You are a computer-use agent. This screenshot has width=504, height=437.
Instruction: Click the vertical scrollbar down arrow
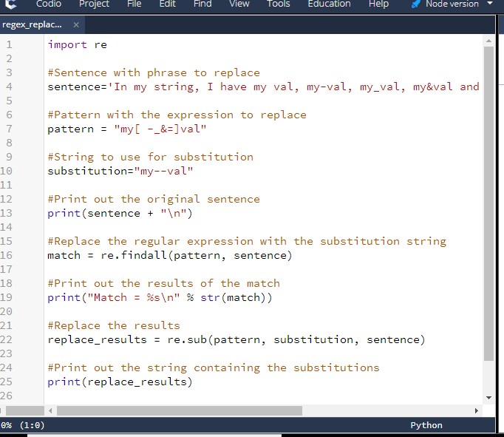488,398
